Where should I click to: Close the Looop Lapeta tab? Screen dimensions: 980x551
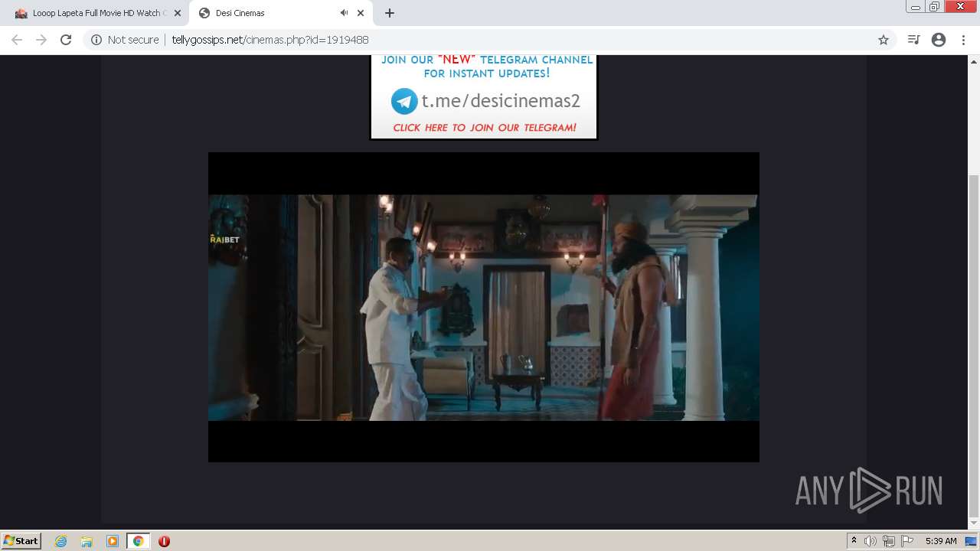pos(177,13)
